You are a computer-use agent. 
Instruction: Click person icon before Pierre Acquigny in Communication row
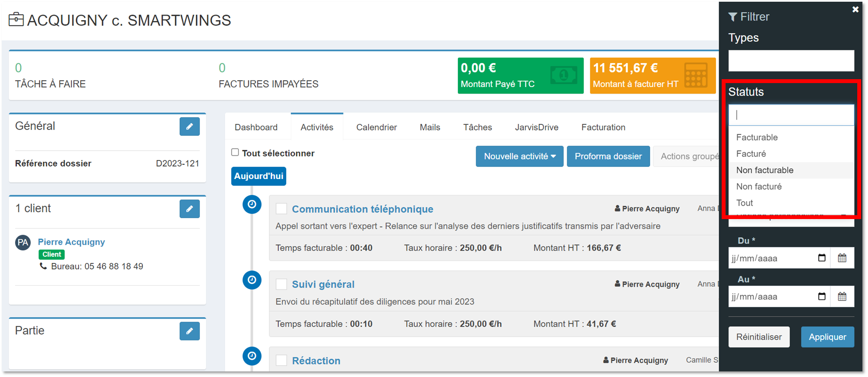point(618,208)
